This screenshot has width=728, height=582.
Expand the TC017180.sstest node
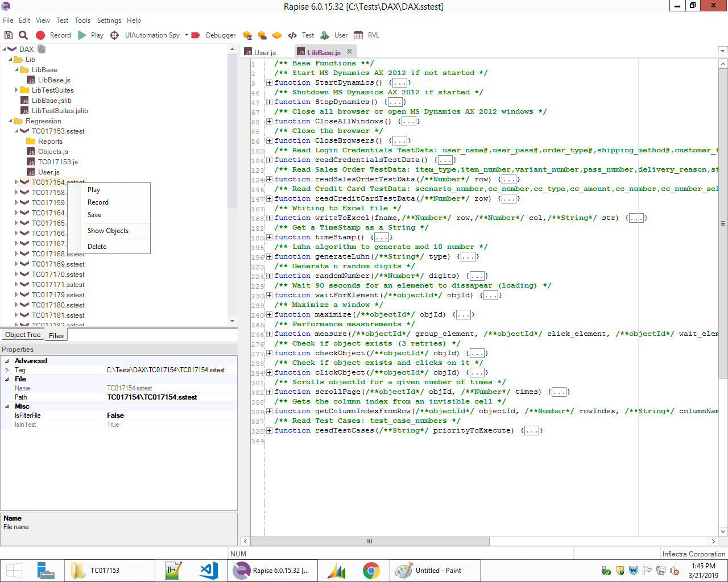coord(16,305)
